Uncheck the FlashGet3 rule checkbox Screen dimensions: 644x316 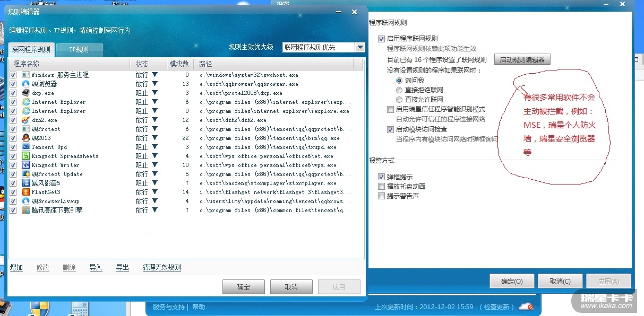pyautogui.click(x=13, y=192)
